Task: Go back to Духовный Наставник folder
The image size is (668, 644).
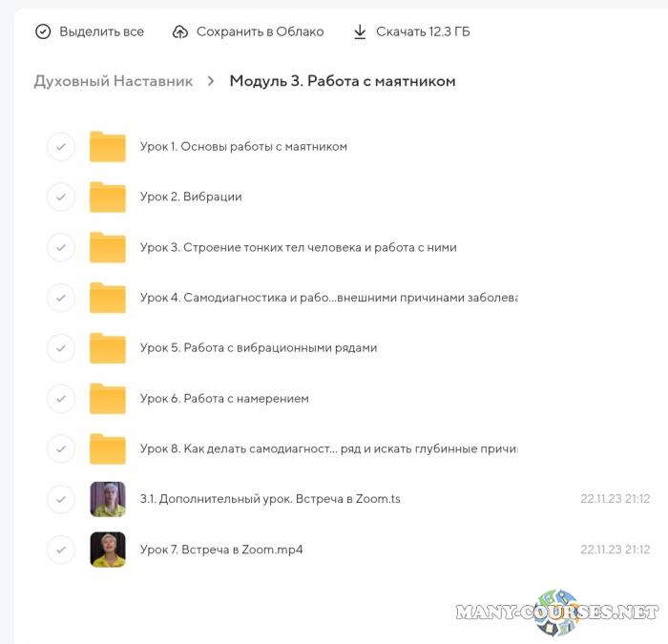Action: click(114, 81)
